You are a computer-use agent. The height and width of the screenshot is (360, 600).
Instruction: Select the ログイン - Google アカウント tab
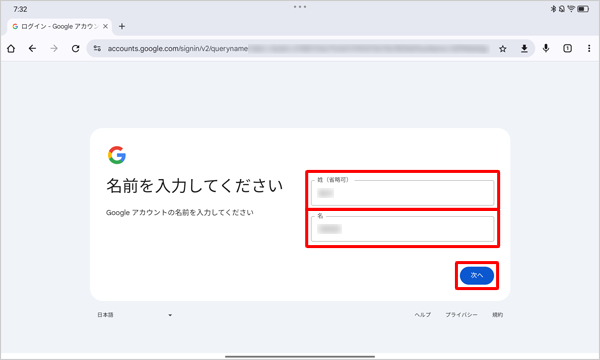(60, 26)
